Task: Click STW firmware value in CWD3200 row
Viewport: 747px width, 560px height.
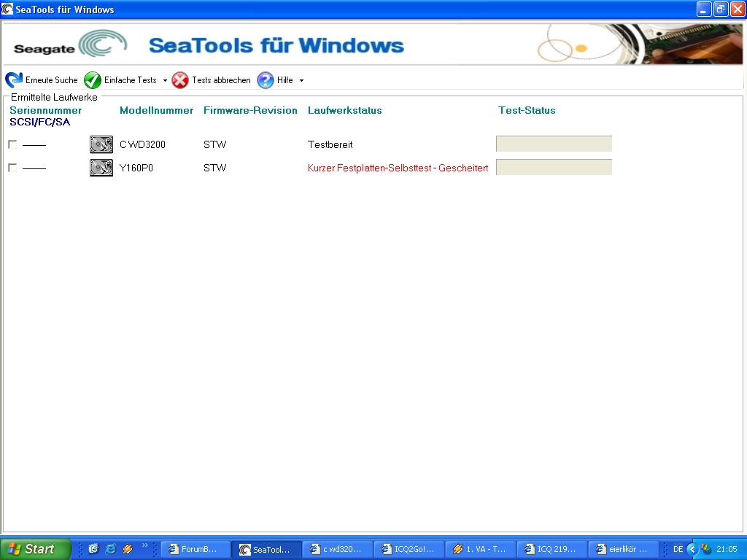Action: pyautogui.click(x=215, y=144)
